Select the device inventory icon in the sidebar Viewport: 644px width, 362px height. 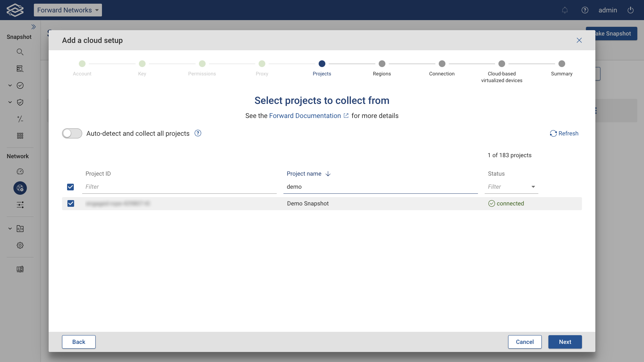point(20,68)
